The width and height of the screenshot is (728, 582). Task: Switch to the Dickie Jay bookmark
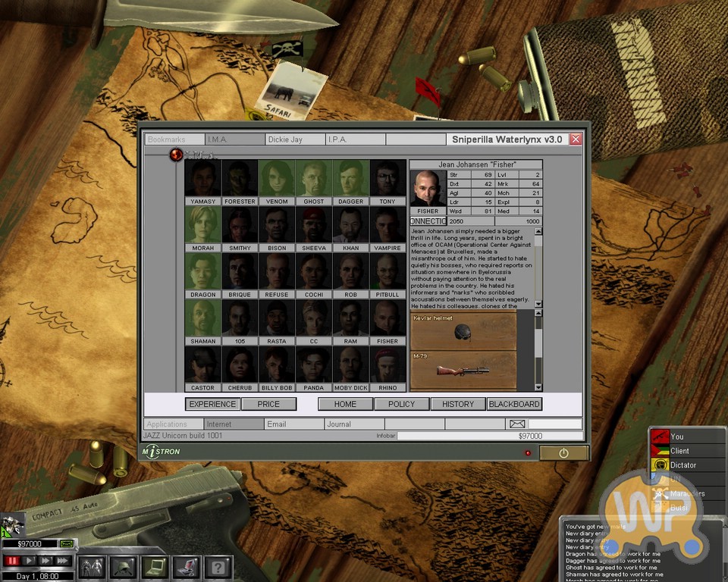click(x=295, y=139)
